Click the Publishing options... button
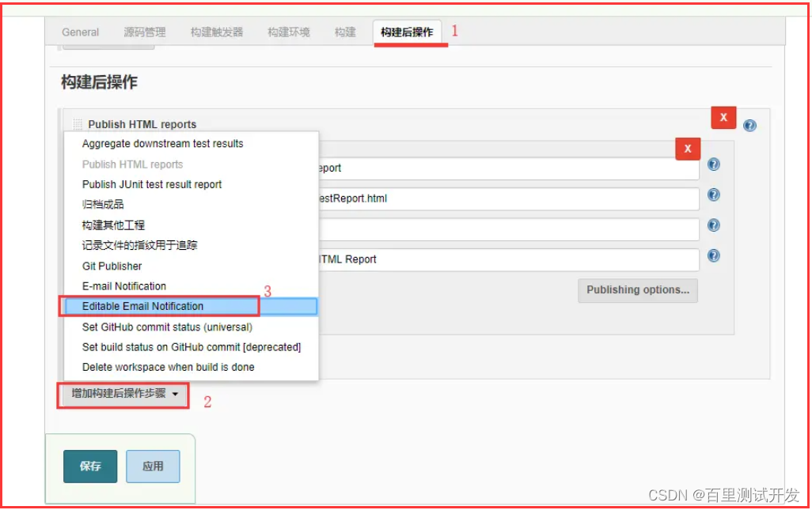This screenshot has width=812, height=510. [x=637, y=290]
